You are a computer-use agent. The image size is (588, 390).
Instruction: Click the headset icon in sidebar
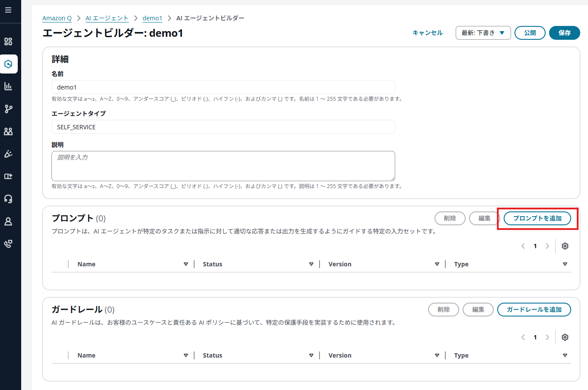(8, 199)
